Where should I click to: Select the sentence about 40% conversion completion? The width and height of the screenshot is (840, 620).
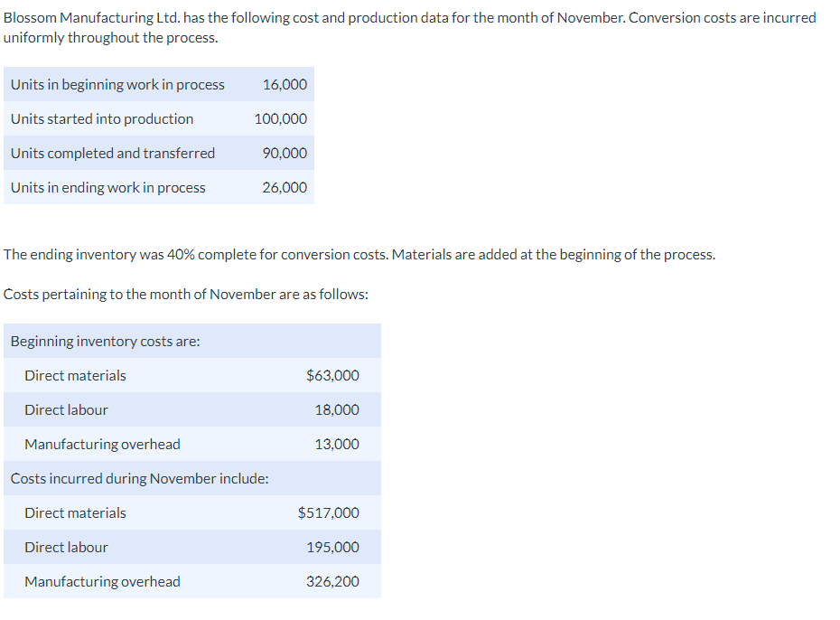[356, 254]
